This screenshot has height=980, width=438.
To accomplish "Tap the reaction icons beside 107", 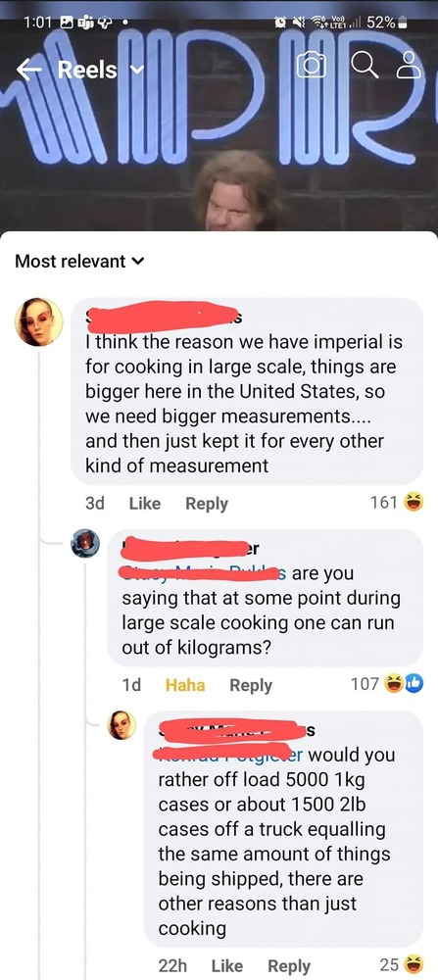I will [403, 684].
